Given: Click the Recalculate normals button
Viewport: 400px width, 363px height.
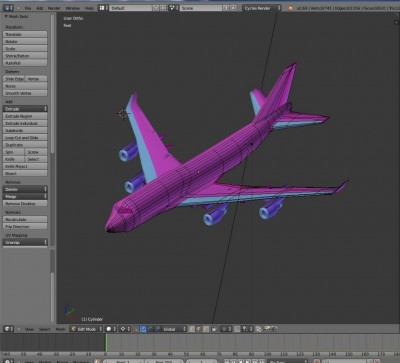Looking at the screenshot, I should click(x=25, y=220).
